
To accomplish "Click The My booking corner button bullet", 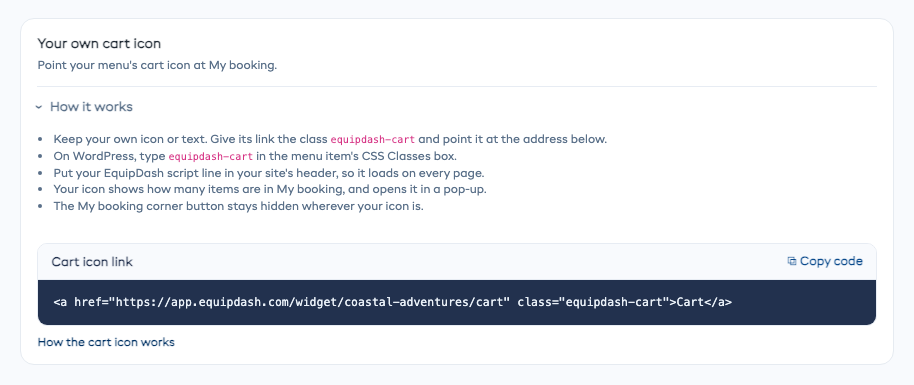I will [238, 206].
